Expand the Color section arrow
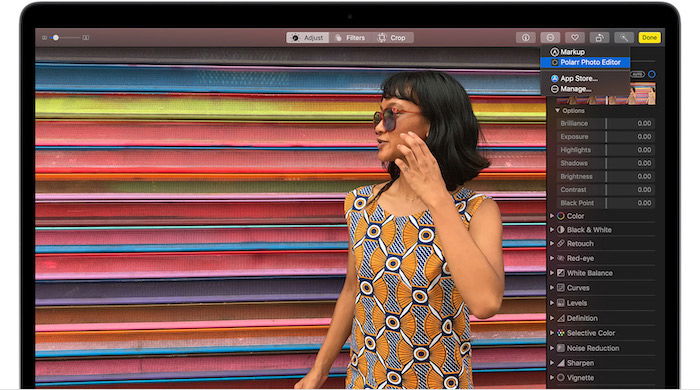Viewport: 700px width, 390px height. tap(552, 216)
